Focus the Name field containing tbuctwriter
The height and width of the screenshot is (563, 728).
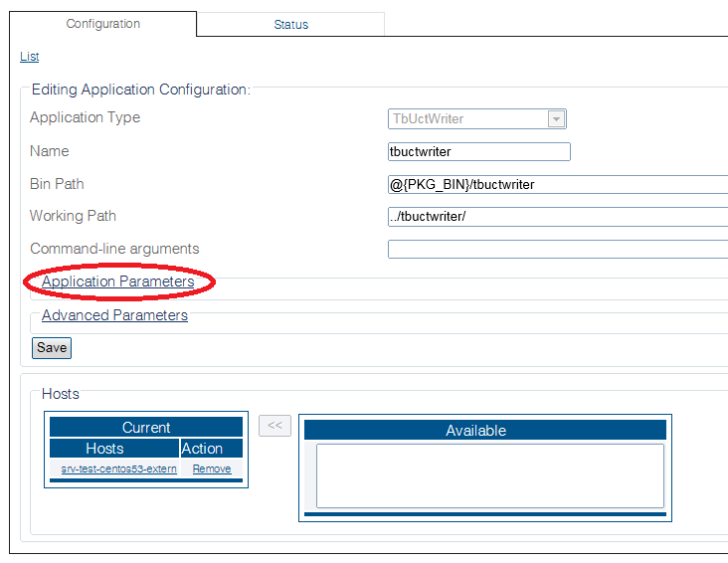click(x=478, y=152)
